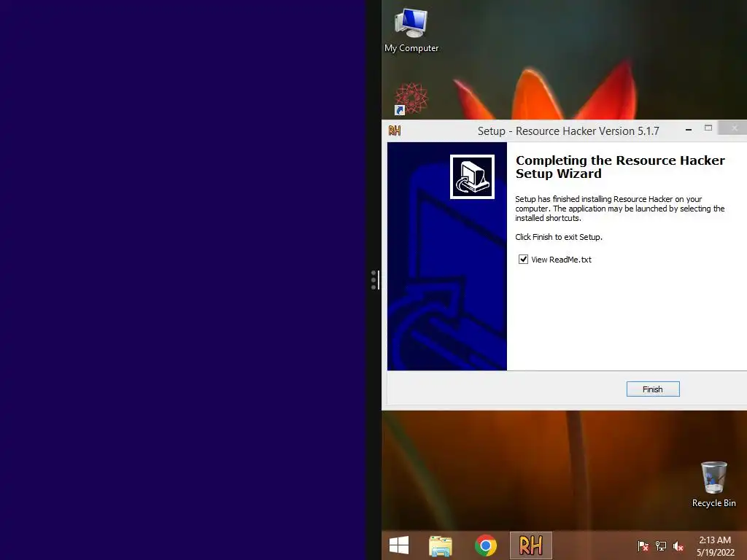Open Action Center flag tray icon
This screenshot has width=747, height=560.
click(x=643, y=546)
